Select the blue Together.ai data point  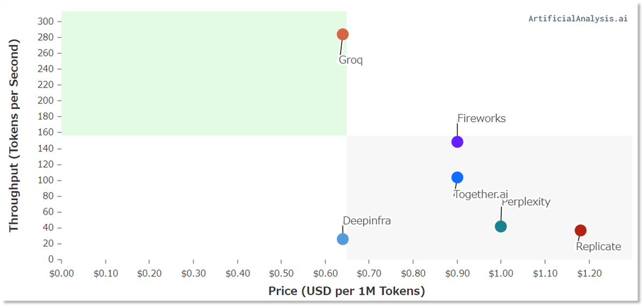(457, 178)
